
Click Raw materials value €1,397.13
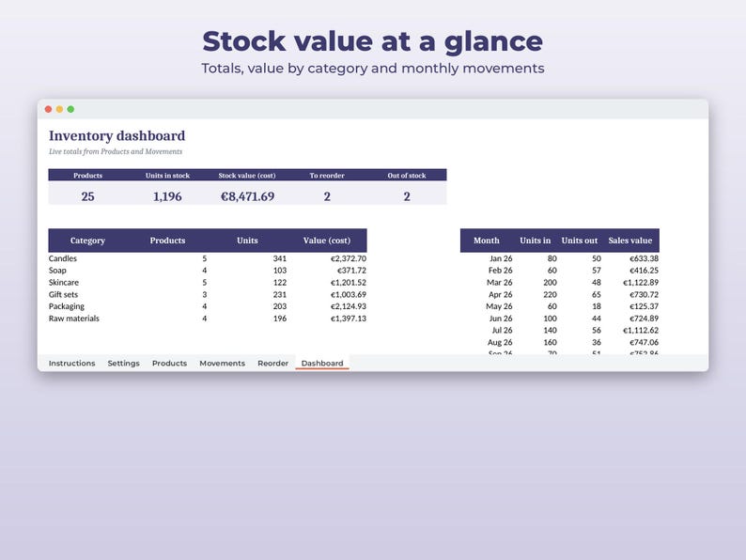[349, 319]
